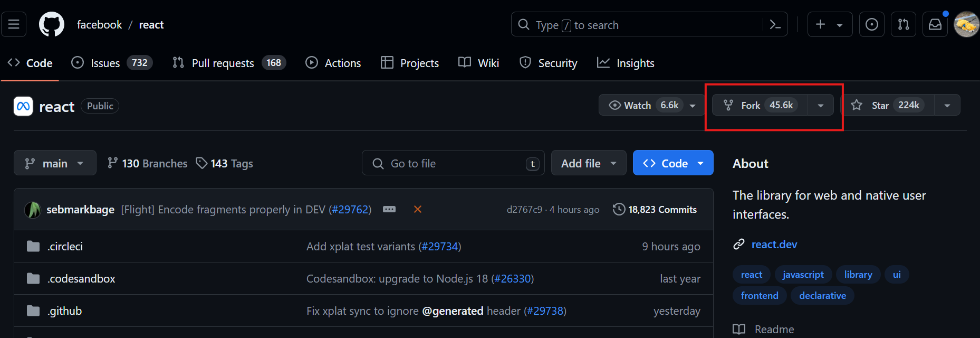Toggle Watch on this repository

click(643, 105)
